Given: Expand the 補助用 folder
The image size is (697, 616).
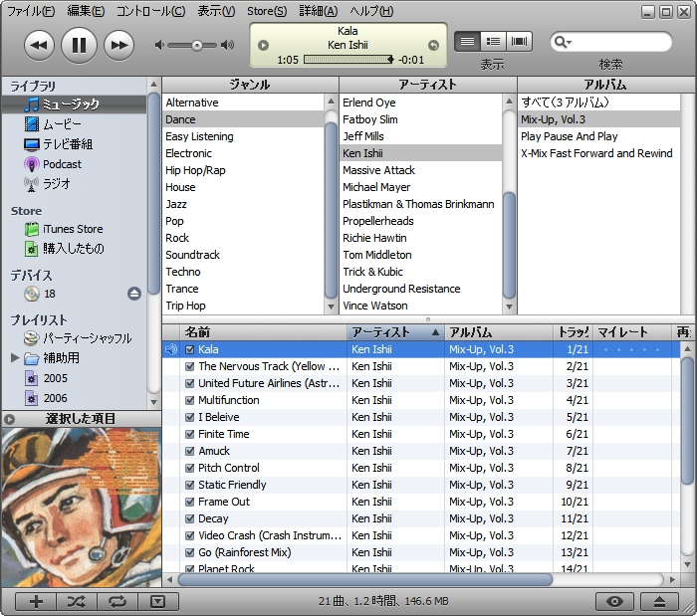Looking at the screenshot, I should 15,357.
